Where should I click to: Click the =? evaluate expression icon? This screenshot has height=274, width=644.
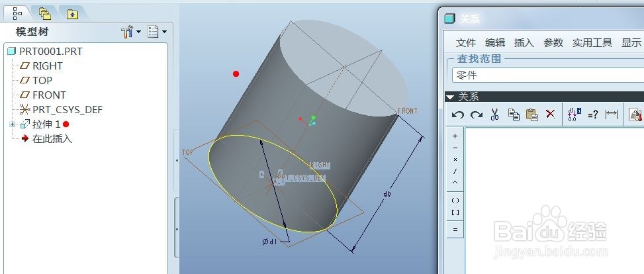[x=592, y=114]
